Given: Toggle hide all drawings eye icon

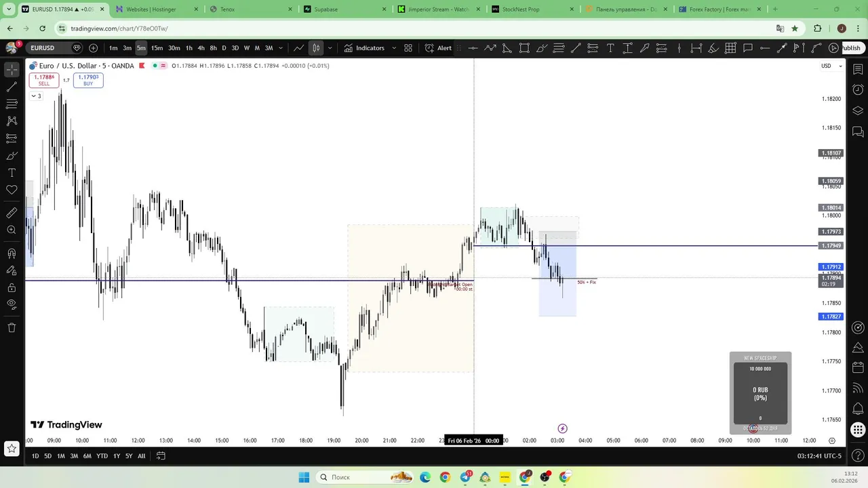Looking at the screenshot, I should (x=12, y=304).
